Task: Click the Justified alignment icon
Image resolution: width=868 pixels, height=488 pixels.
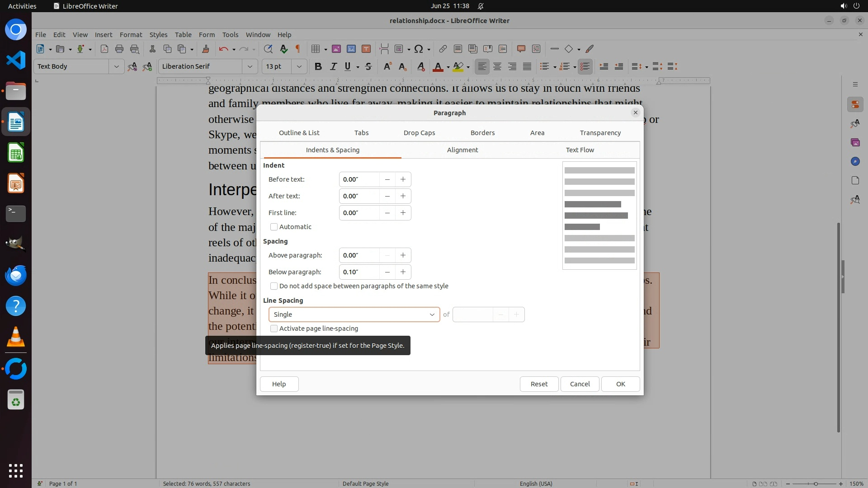Action: pos(527,66)
